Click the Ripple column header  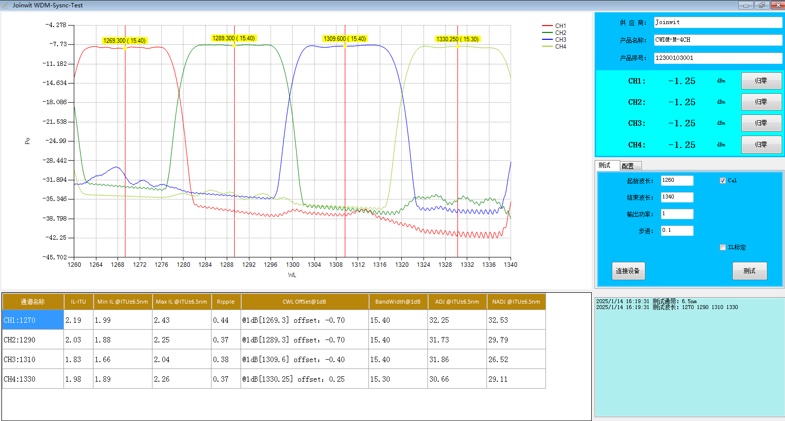coord(226,302)
